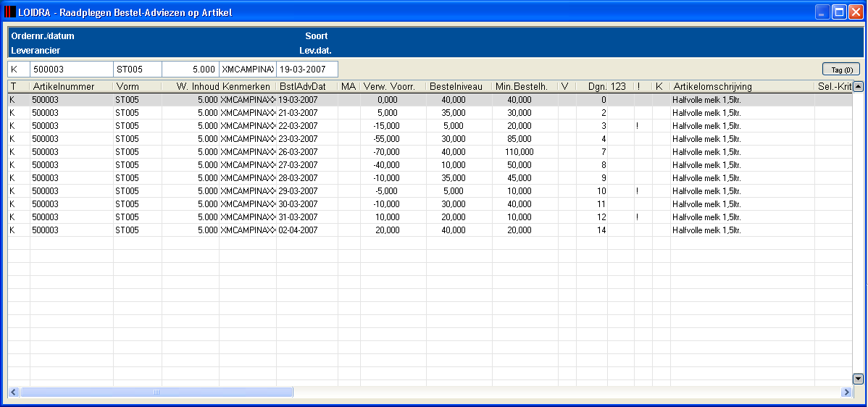Click the K type input field

tap(19, 69)
